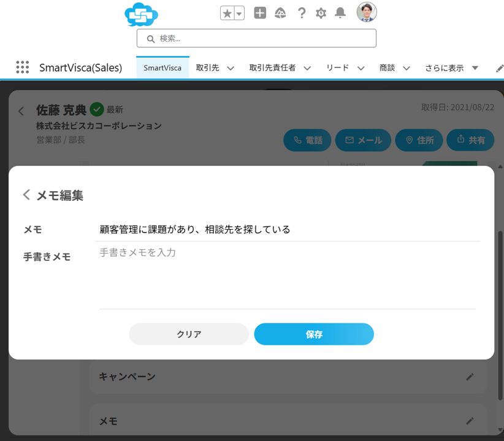Open the Notifications bell icon
Image resolution: width=504 pixels, height=441 pixels.
[x=340, y=13]
